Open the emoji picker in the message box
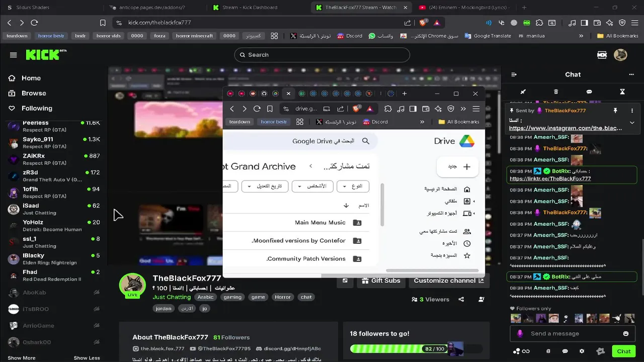 (x=626, y=333)
